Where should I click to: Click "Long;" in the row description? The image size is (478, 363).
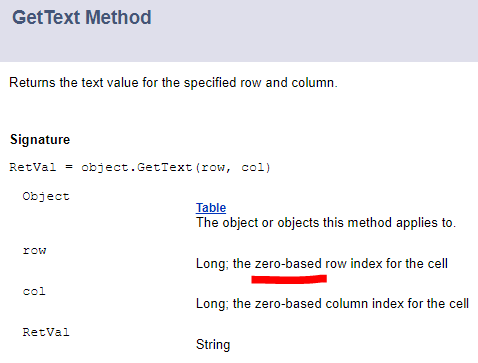(212, 264)
